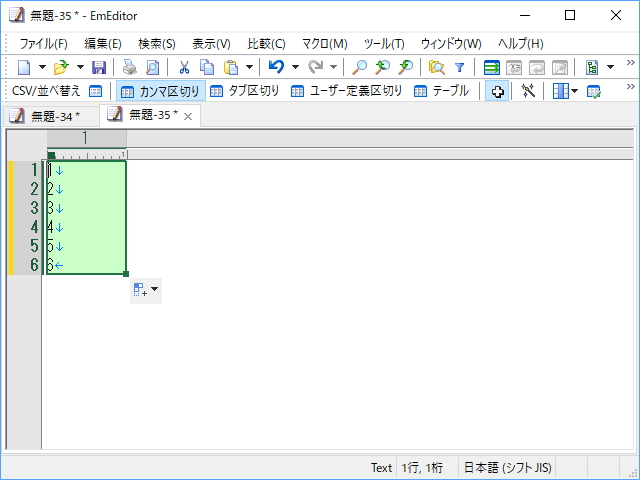Click the Open folder icon

[x=61, y=67]
